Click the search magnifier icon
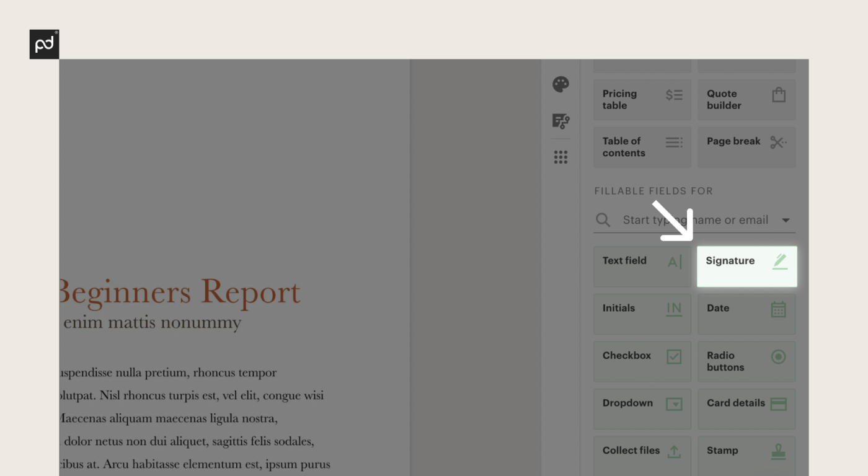Viewport: 868px width, 476px height. coord(603,220)
